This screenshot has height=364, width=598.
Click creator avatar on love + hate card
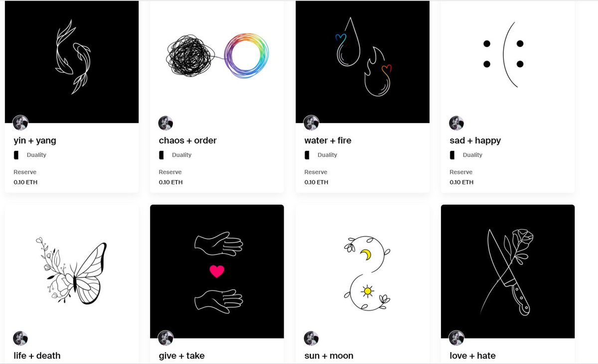(456, 338)
